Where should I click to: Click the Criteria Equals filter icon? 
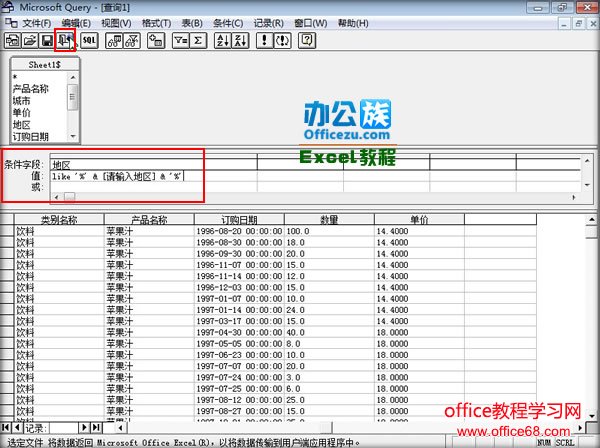[181, 41]
